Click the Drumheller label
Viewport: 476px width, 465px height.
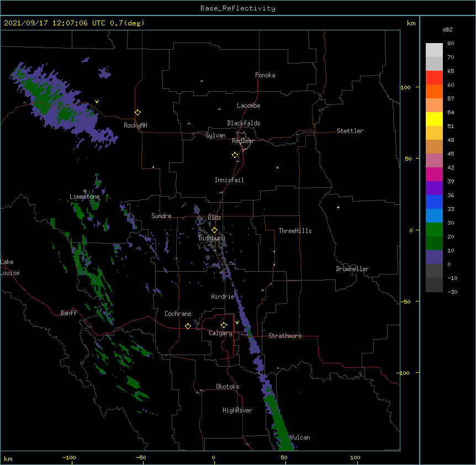pyautogui.click(x=352, y=269)
